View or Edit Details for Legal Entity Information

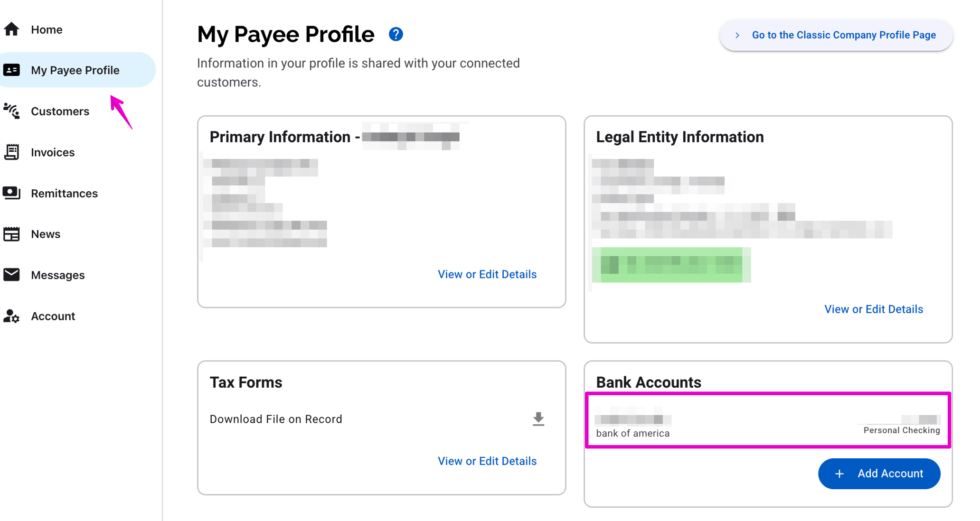click(x=874, y=309)
